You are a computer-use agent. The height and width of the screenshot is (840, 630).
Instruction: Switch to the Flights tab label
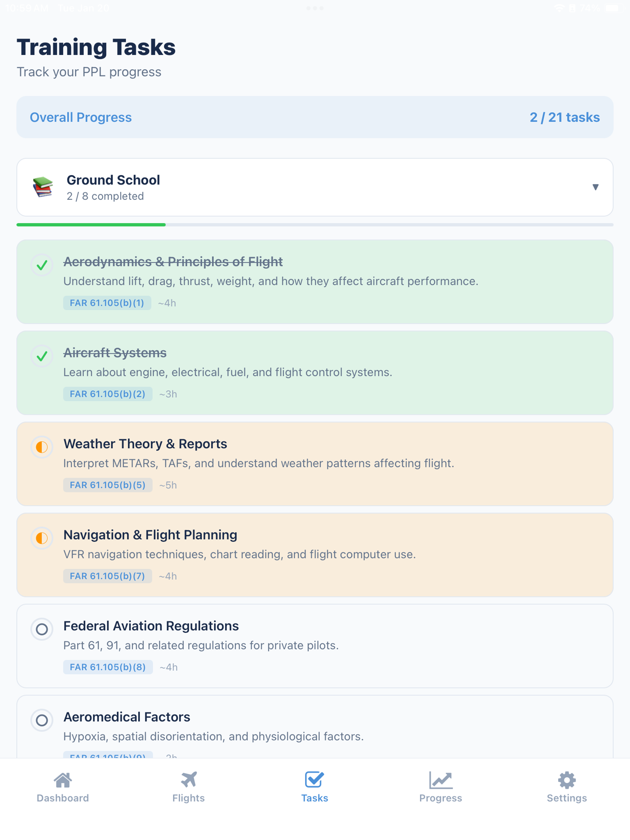[x=189, y=798]
